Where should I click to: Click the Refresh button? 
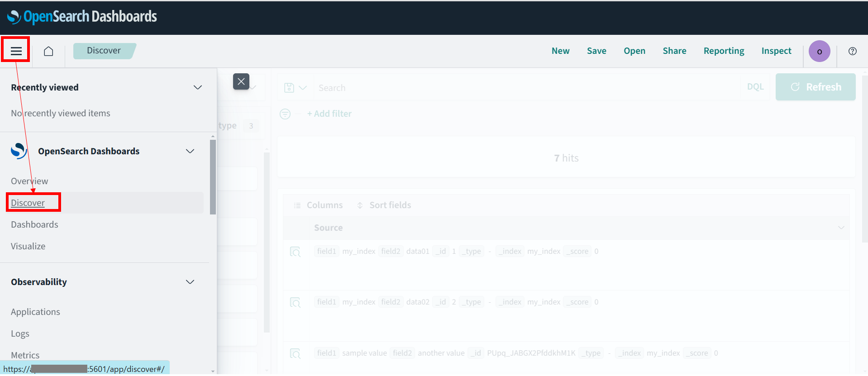816,87
